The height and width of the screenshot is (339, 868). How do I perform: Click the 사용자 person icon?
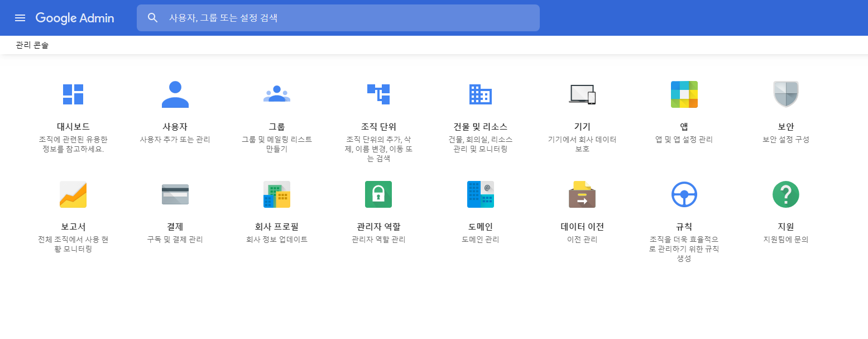[x=175, y=94]
